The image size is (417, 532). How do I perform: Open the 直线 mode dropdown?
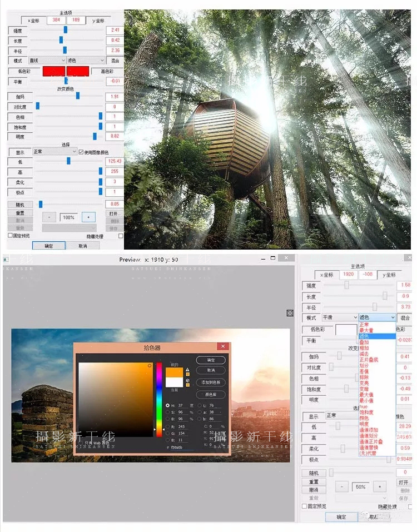pyautogui.click(x=47, y=61)
